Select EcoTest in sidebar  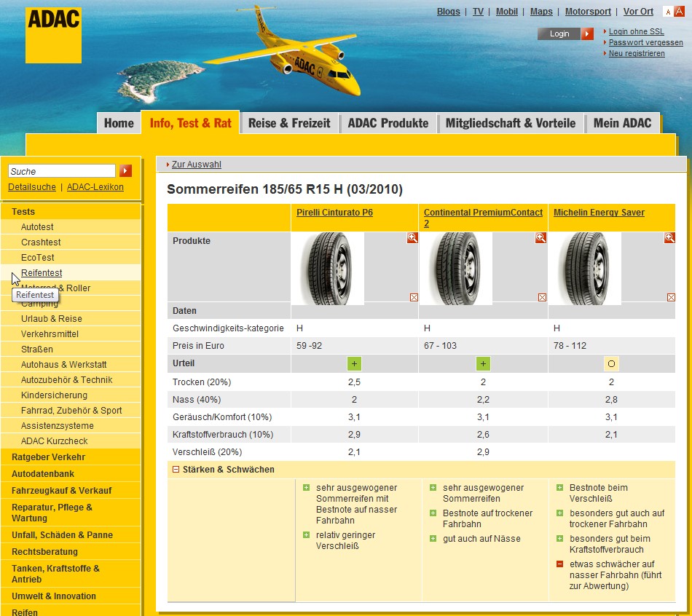(71, 258)
